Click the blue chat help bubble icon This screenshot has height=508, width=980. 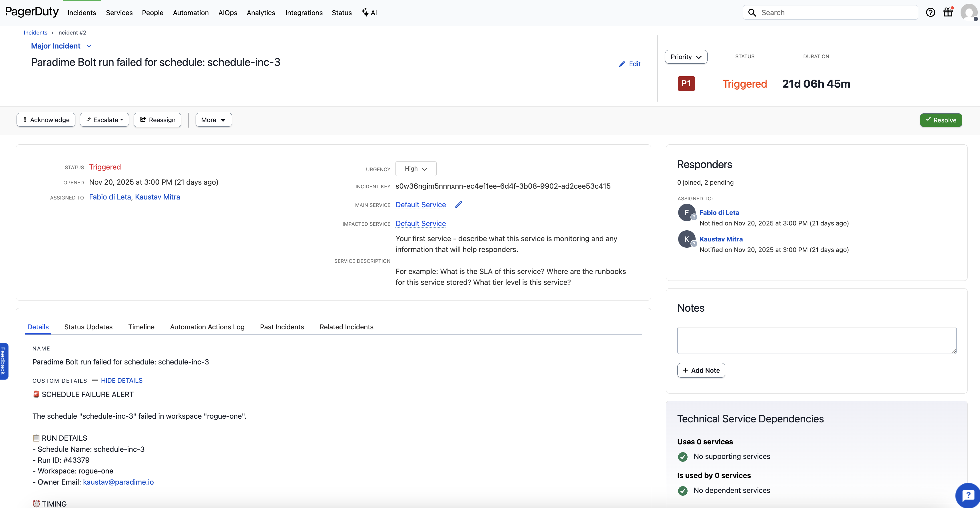[968, 495]
